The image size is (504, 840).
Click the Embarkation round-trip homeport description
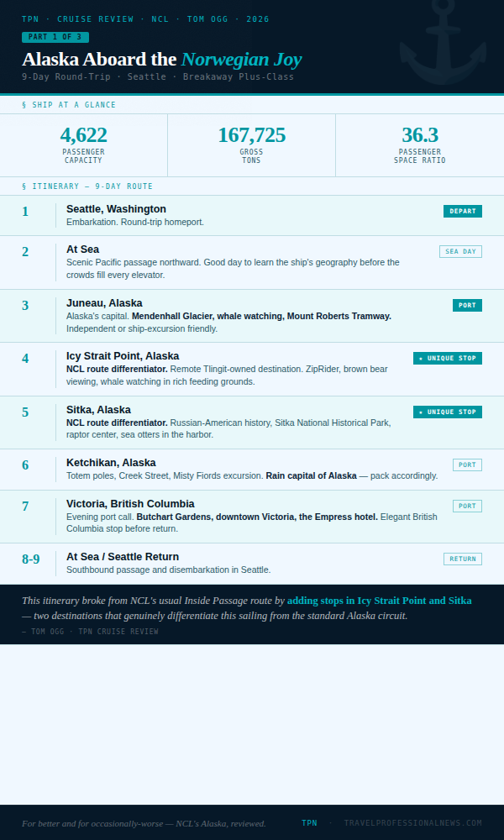[135, 222]
